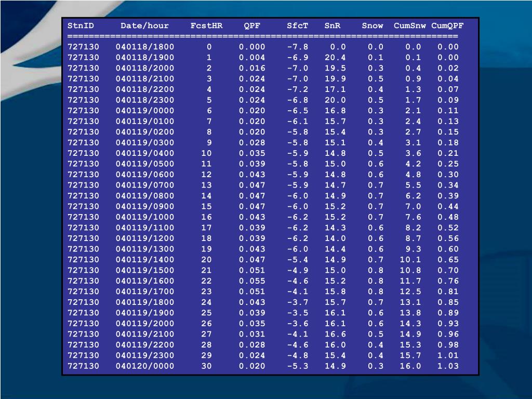Image resolution: width=532 pixels, height=399 pixels.
Task: Select date cell 040119/1000
Action: 145,217
